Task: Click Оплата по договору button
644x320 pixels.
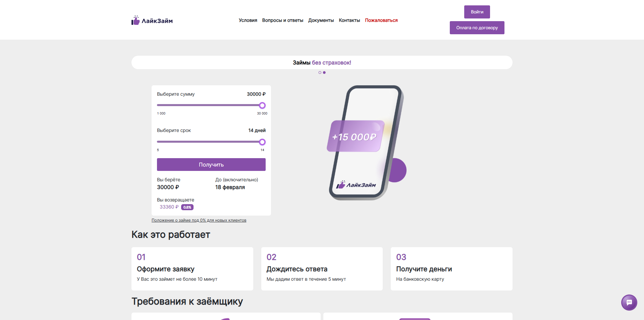Action: coord(477,28)
